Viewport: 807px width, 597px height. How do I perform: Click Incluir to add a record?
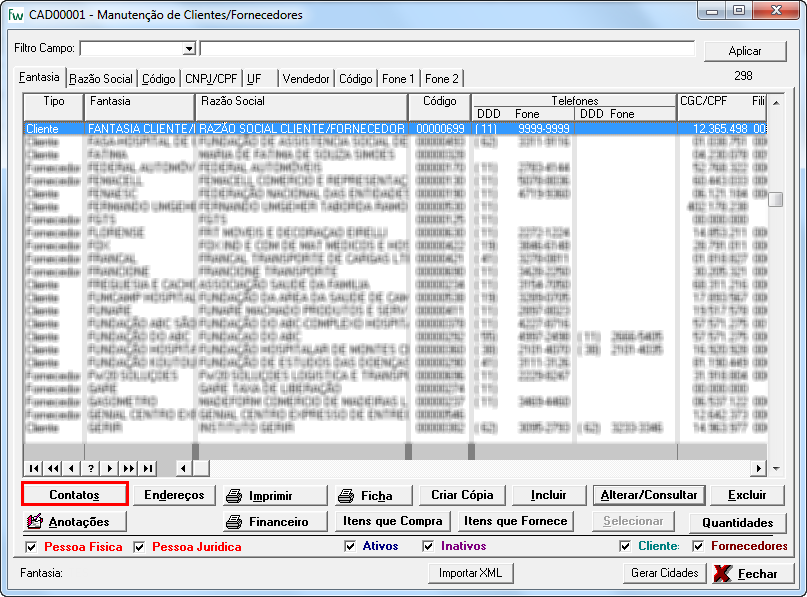[549, 495]
